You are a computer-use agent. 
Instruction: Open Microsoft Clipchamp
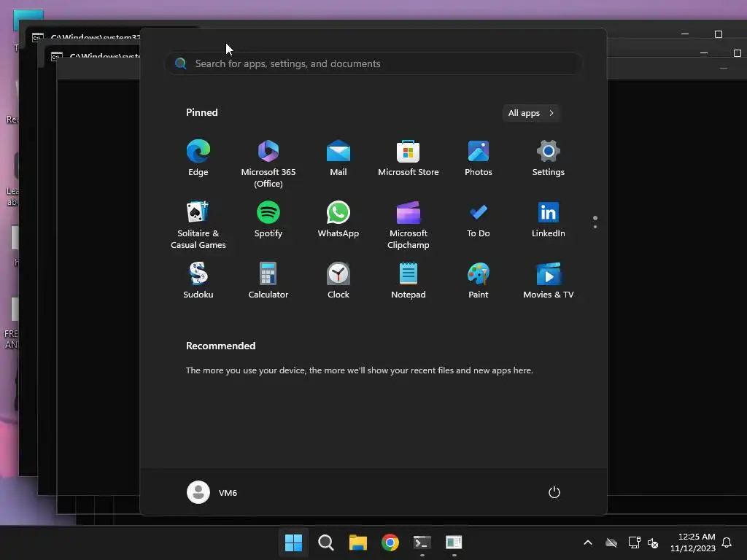pyautogui.click(x=409, y=225)
